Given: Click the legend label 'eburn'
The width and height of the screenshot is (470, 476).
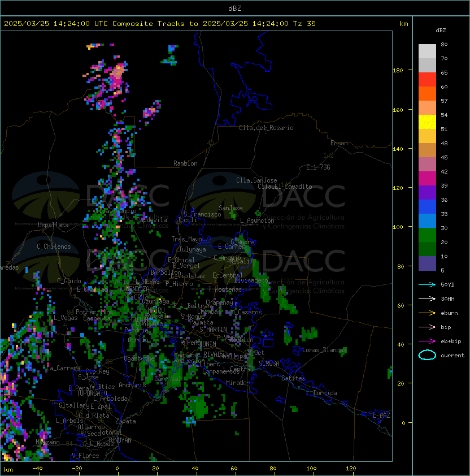Looking at the screenshot, I should pyautogui.click(x=449, y=313).
